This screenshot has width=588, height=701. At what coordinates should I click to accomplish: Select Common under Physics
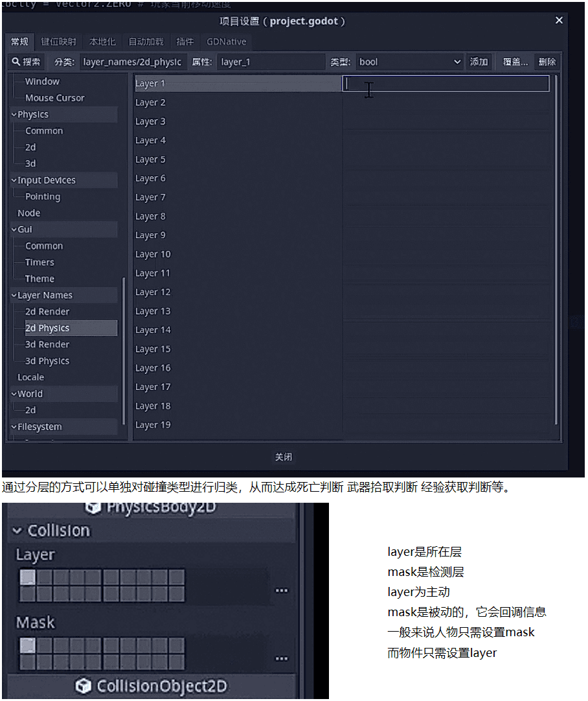tap(44, 131)
